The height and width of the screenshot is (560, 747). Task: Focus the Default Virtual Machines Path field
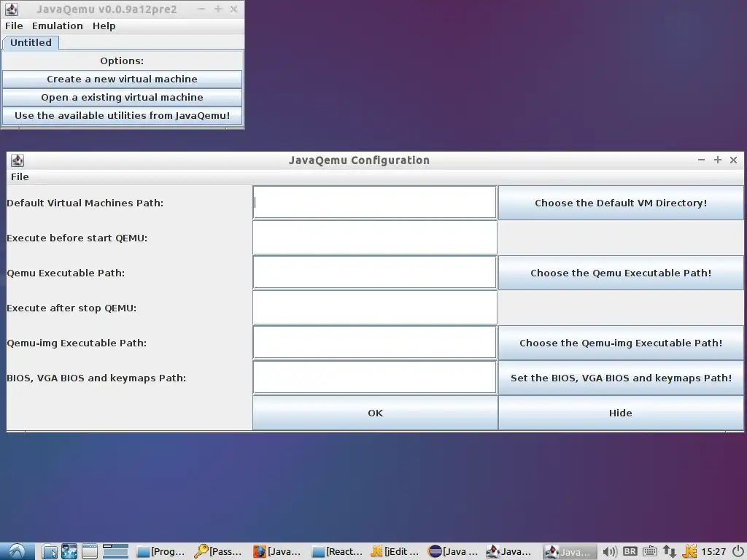coord(375,203)
